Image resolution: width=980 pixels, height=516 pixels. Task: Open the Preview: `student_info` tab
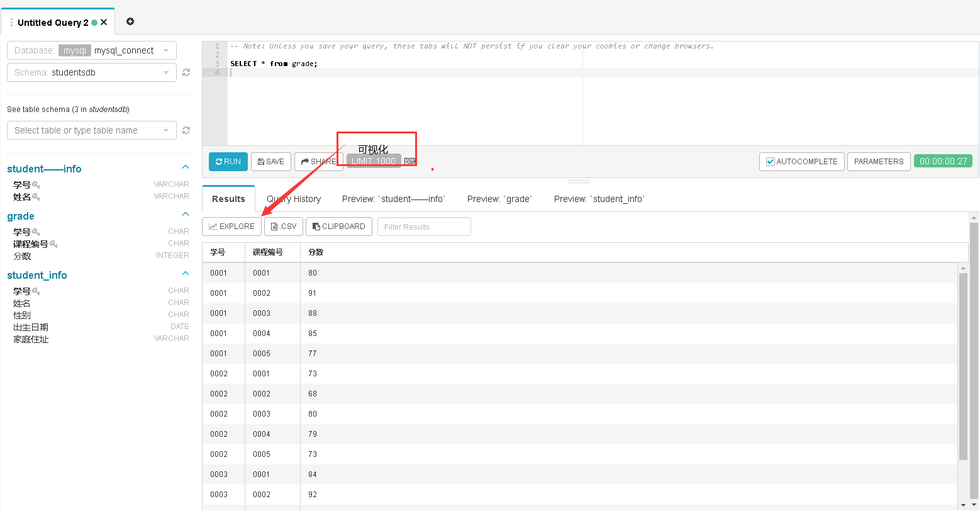[x=599, y=199]
